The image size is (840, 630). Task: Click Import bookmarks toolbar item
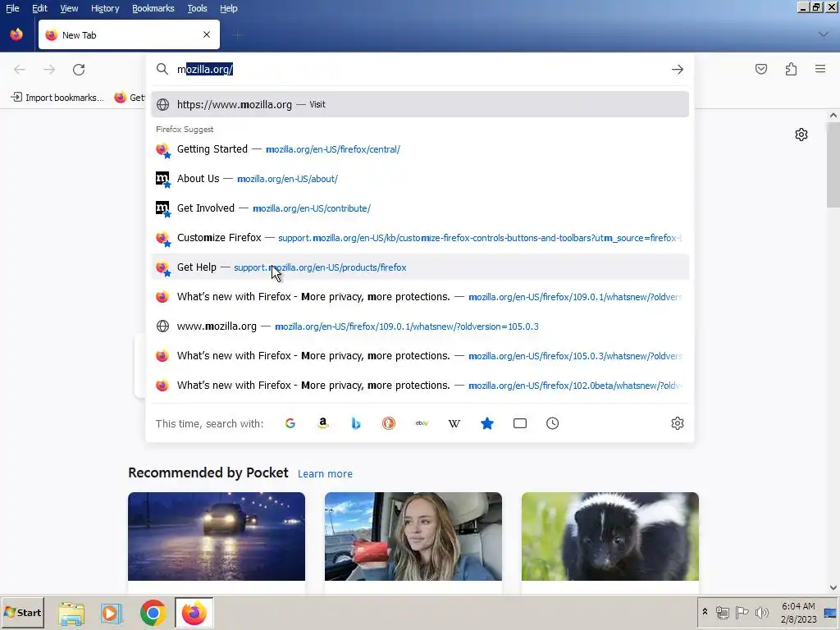58,98
